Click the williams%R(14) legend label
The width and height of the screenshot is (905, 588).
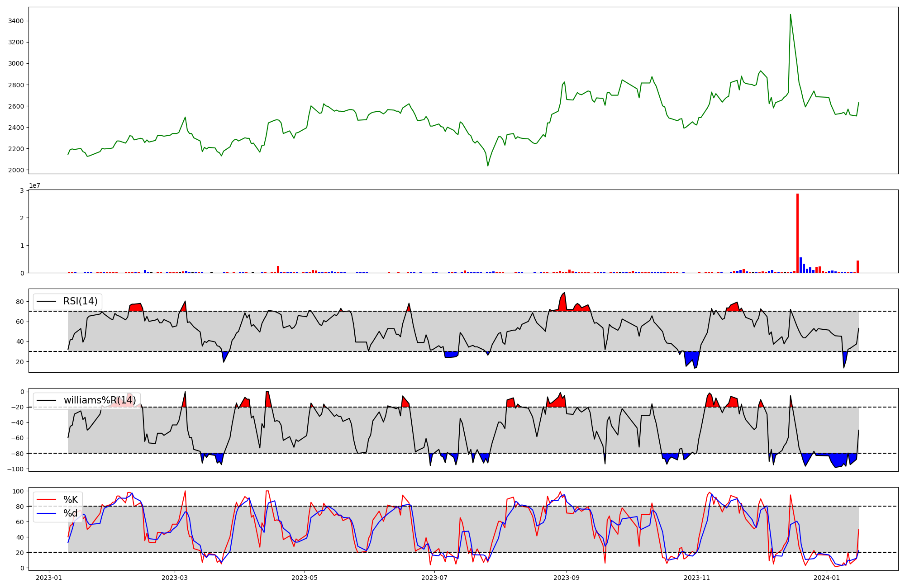click(100, 400)
